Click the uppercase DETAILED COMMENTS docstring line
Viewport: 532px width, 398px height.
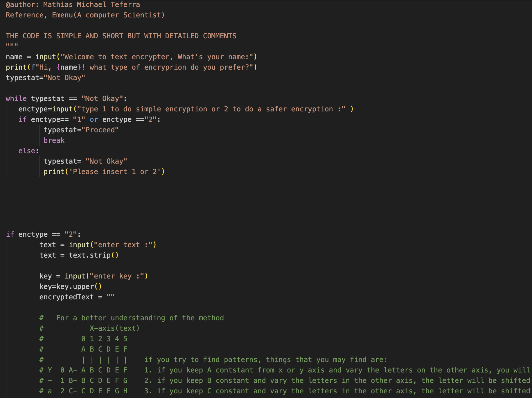point(121,36)
